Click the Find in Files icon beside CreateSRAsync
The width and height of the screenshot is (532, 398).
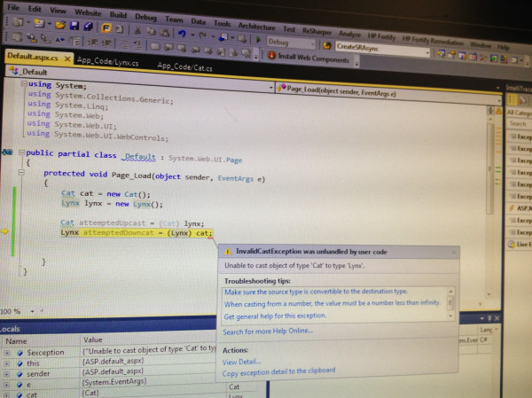[327, 45]
